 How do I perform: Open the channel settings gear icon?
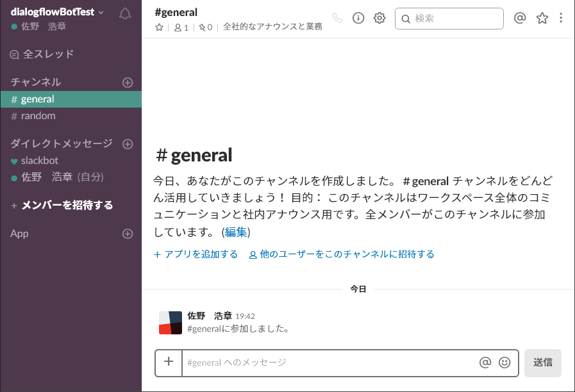click(x=379, y=18)
